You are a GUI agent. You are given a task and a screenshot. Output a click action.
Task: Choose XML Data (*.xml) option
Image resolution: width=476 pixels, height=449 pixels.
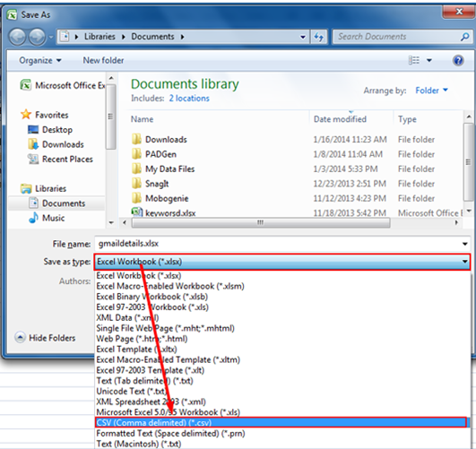[x=282, y=318]
